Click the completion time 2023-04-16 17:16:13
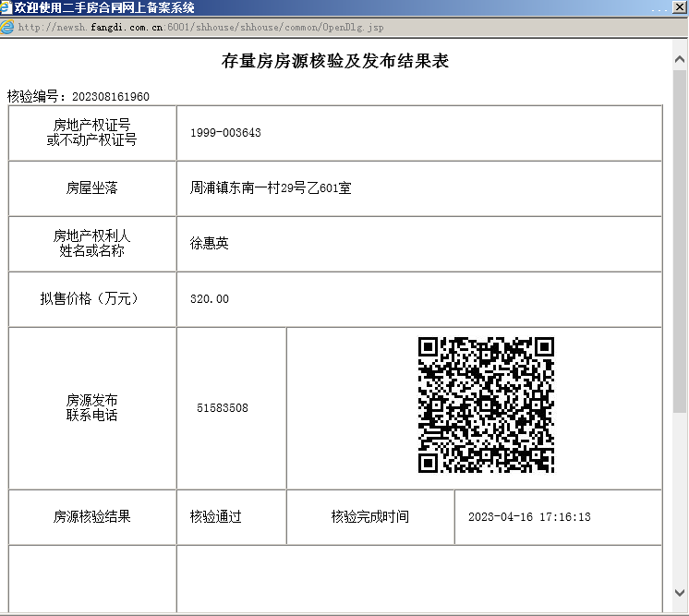 coord(529,517)
